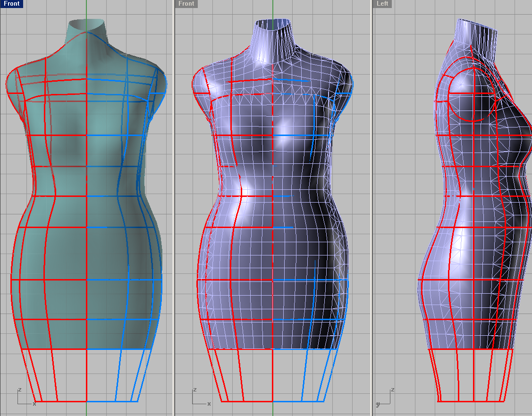Click the axis icon in left Front viewport
The image size is (532, 416).
[26, 397]
